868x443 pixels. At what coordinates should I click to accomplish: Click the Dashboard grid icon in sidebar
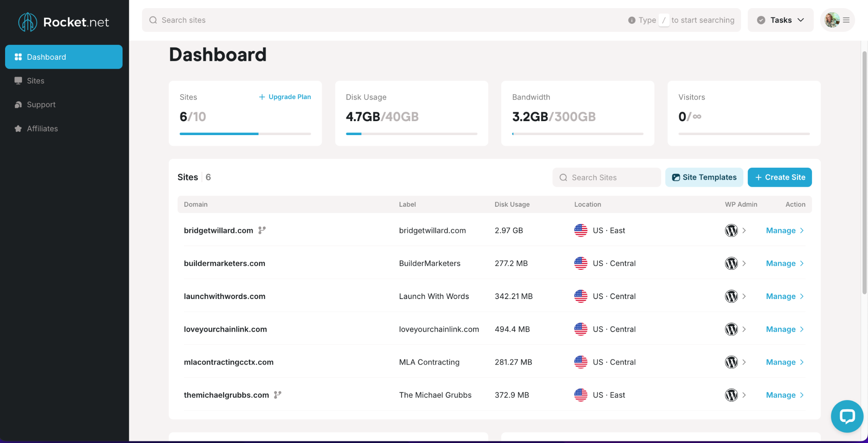[x=18, y=57]
